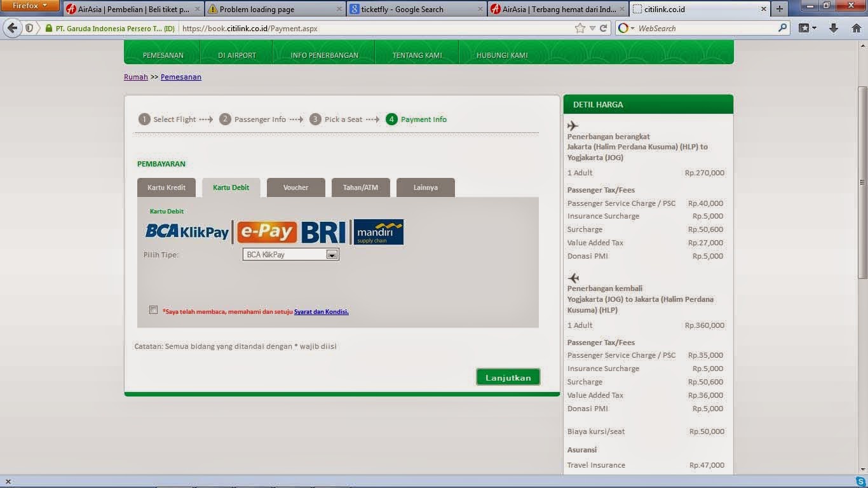Open the Firefox application menu button
The height and width of the screenshot is (488, 868).
[30, 6]
